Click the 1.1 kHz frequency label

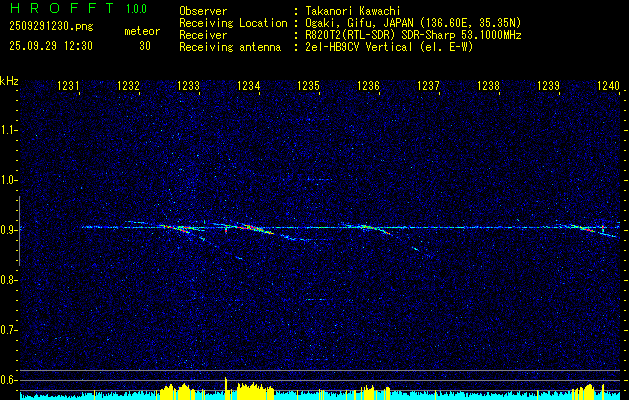tap(8, 130)
